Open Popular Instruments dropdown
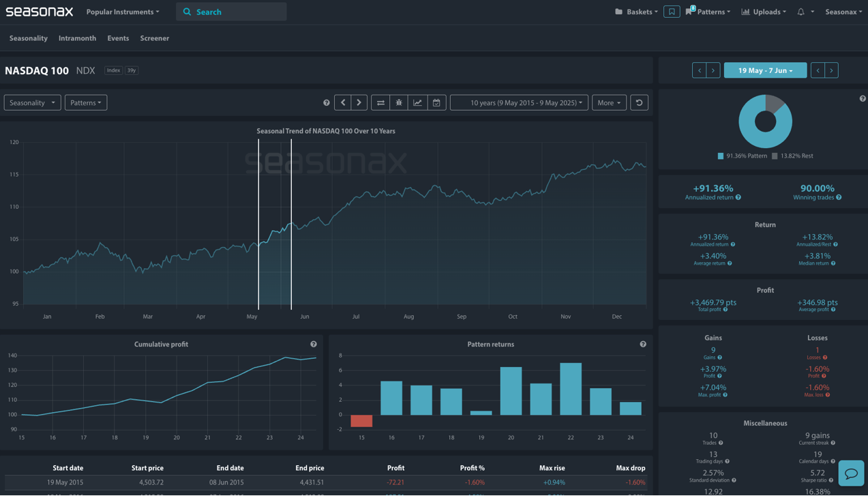This screenshot has width=868, height=496. (123, 12)
